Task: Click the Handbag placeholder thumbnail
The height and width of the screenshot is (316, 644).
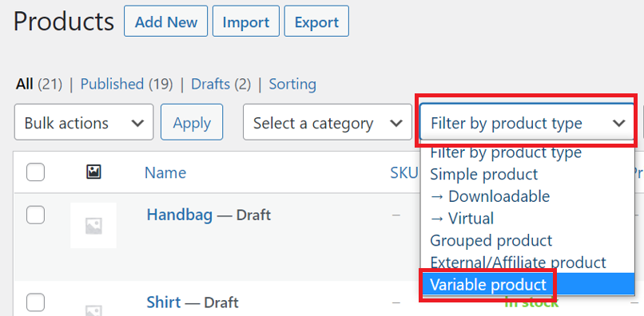Action: (93, 225)
